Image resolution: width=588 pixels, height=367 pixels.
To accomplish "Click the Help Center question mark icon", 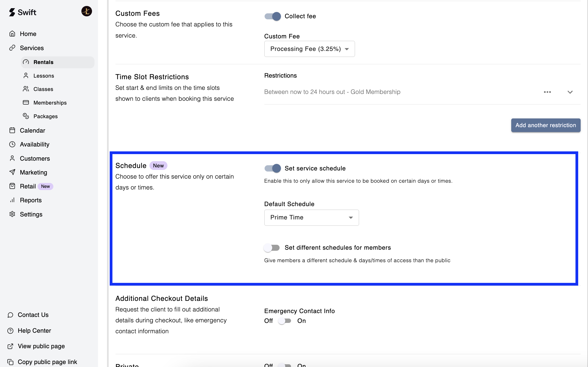I will click(x=10, y=331).
